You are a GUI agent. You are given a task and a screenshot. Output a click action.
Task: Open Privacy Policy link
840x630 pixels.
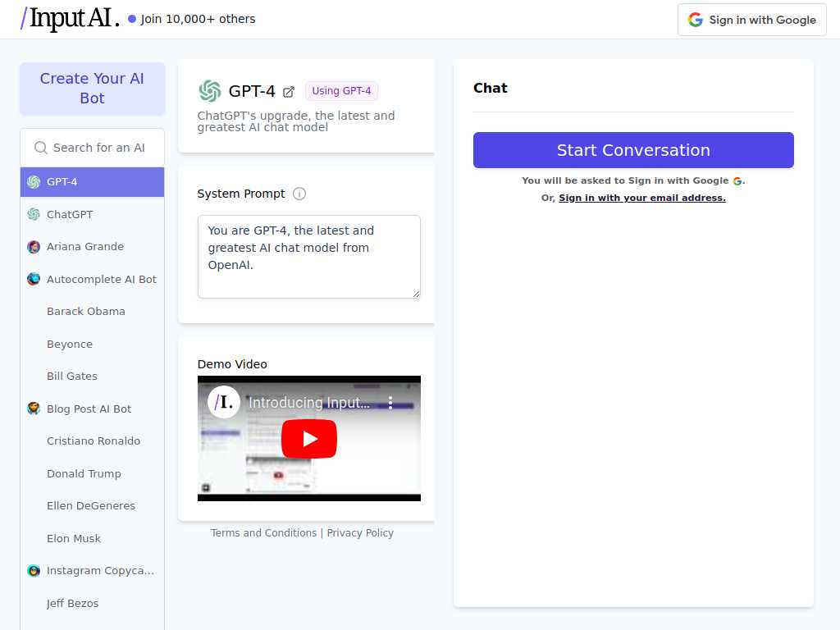pos(360,532)
